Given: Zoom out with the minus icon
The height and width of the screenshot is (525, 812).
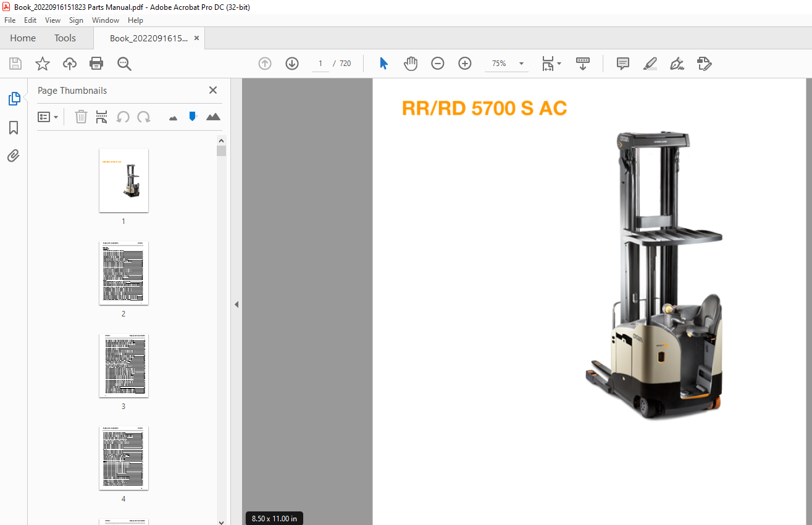Looking at the screenshot, I should [x=438, y=64].
